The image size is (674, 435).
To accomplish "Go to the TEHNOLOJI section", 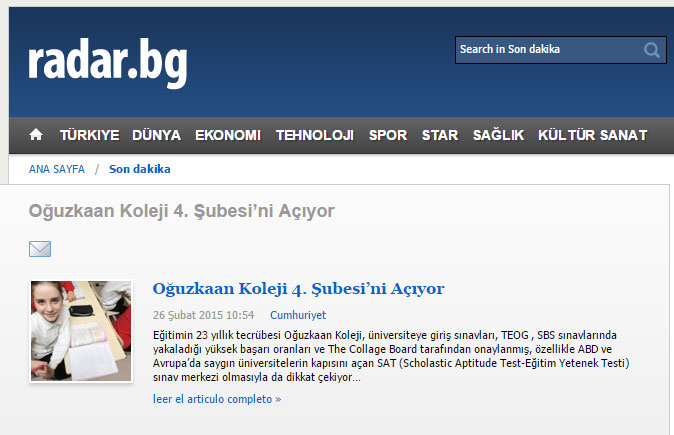I will tap(315, 135).
